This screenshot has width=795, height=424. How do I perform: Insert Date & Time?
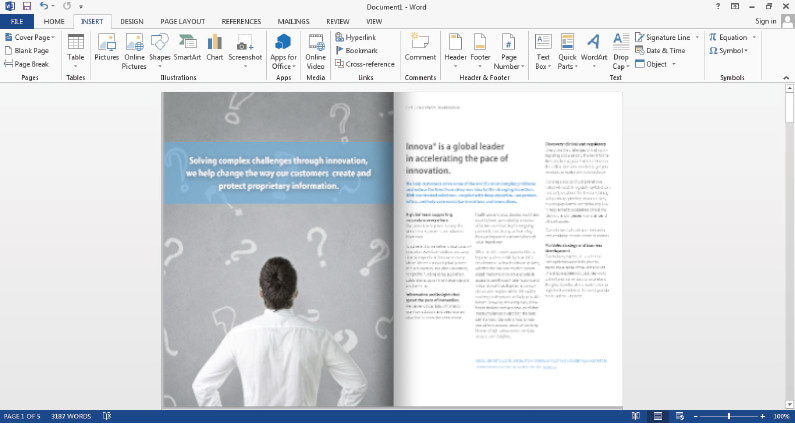[661, 51]
